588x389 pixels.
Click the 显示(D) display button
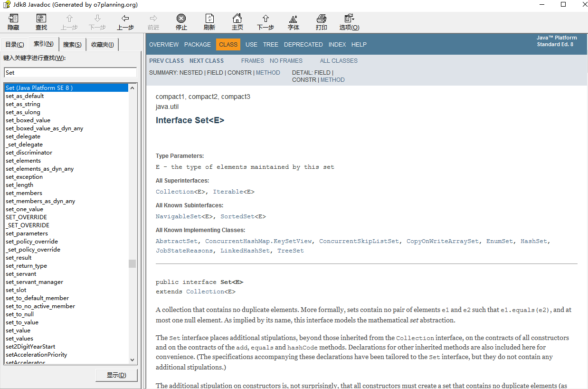pos(116,375)
